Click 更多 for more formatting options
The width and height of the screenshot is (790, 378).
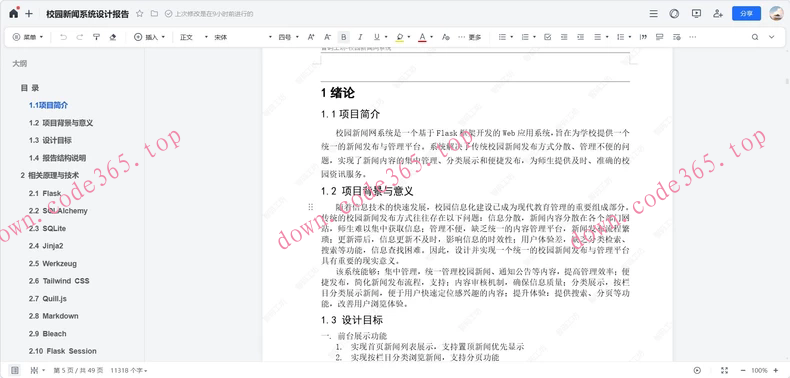pyautogui.click(x=470, y=37)
